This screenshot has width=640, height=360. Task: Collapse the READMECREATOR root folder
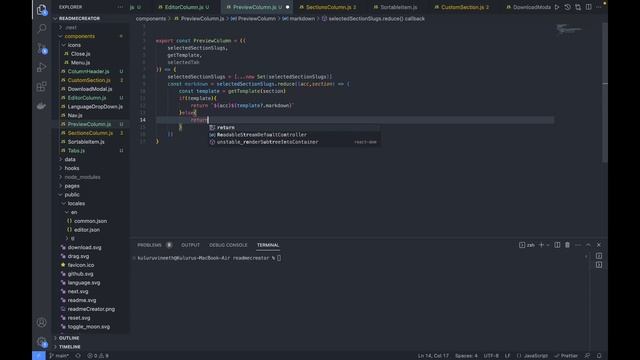[79, 18]
